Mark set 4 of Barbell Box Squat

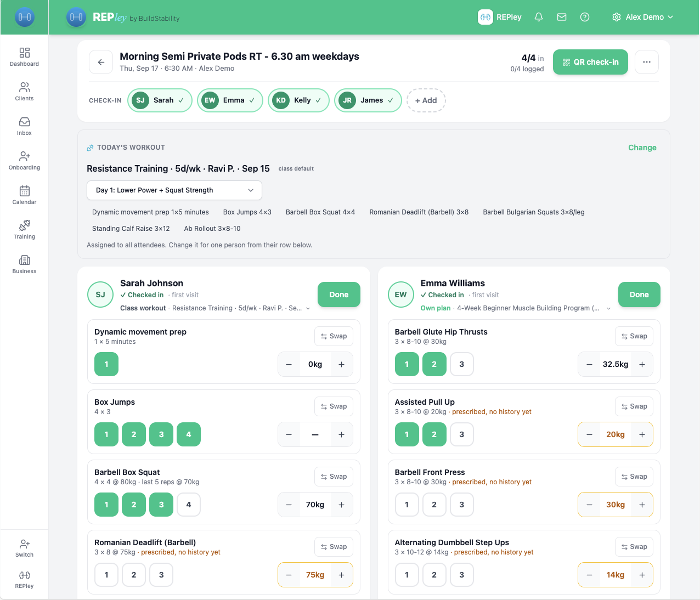pyautogui.click(x=189, y=505)
